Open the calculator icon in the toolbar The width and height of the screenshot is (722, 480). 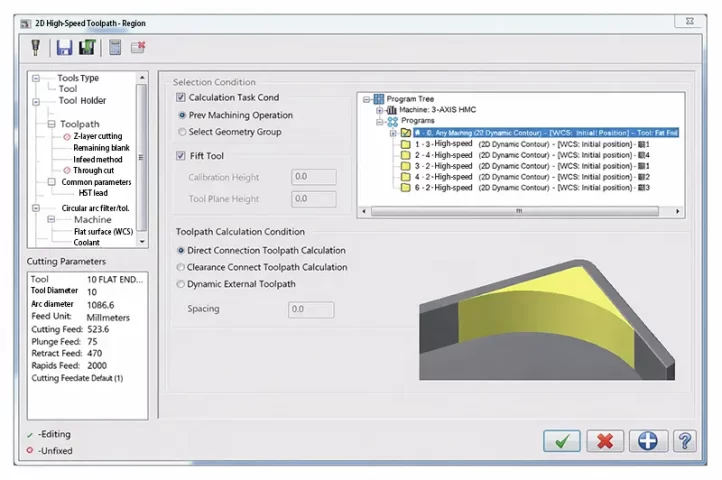pyautogui.click(x=116, y=47)
